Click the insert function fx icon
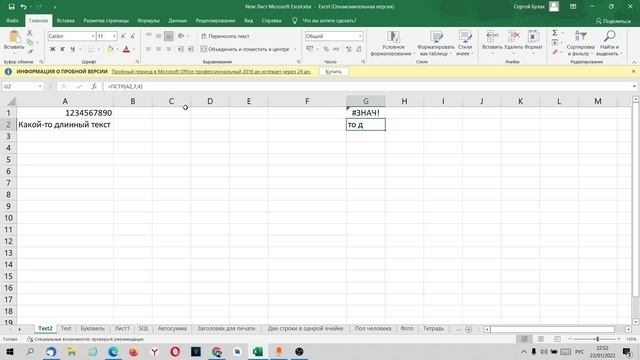The height and width of the screenshot is (360, 640). click(94, 87)
